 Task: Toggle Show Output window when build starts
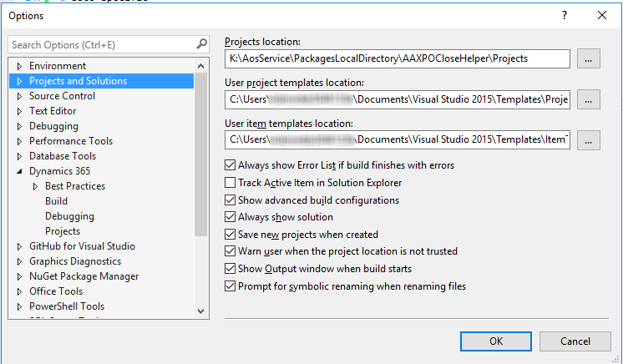[x=230, y=269]
